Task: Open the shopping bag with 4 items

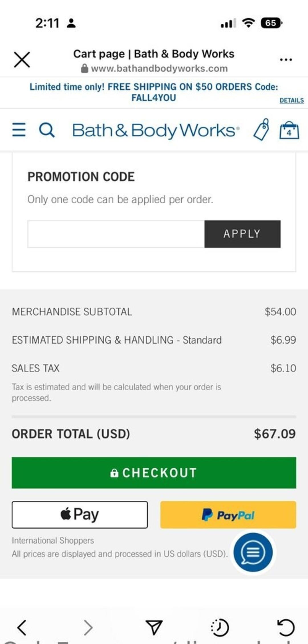Action: tap(289, 131)
